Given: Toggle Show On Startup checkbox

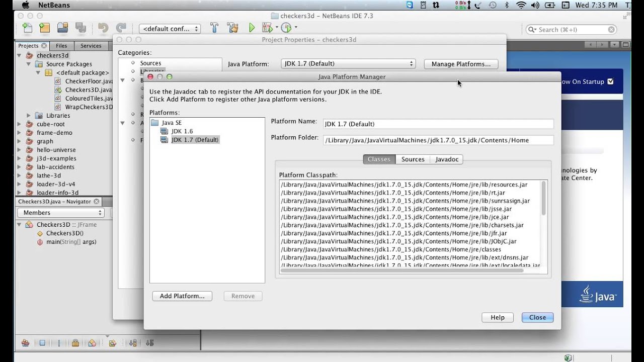Looking at the screenshot, I should 610,81.
